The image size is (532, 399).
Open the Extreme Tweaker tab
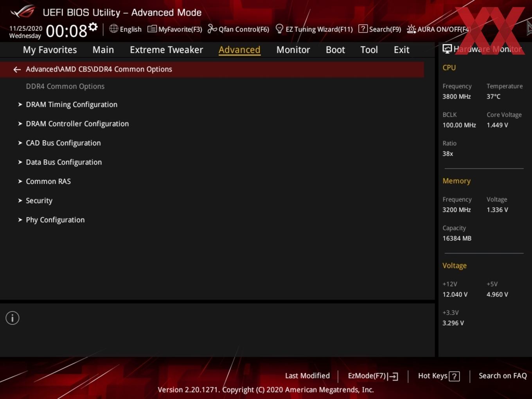point(166,50)
